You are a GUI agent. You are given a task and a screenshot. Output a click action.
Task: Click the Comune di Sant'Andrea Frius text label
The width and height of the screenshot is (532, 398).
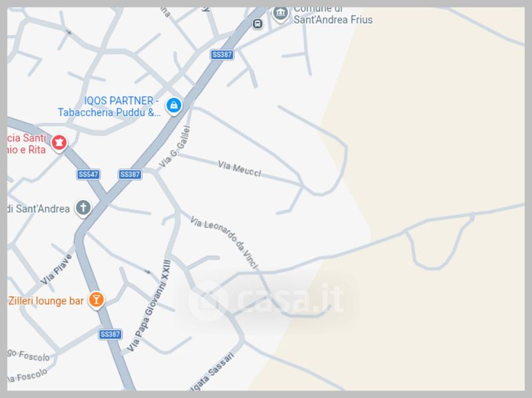(x=333, y=15)
